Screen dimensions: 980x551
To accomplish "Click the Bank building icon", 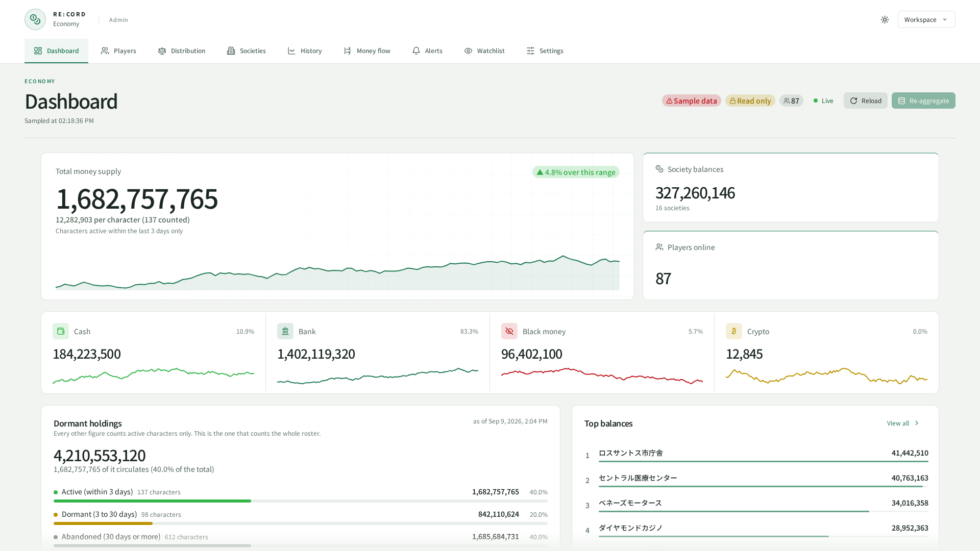I will point(285,331).
